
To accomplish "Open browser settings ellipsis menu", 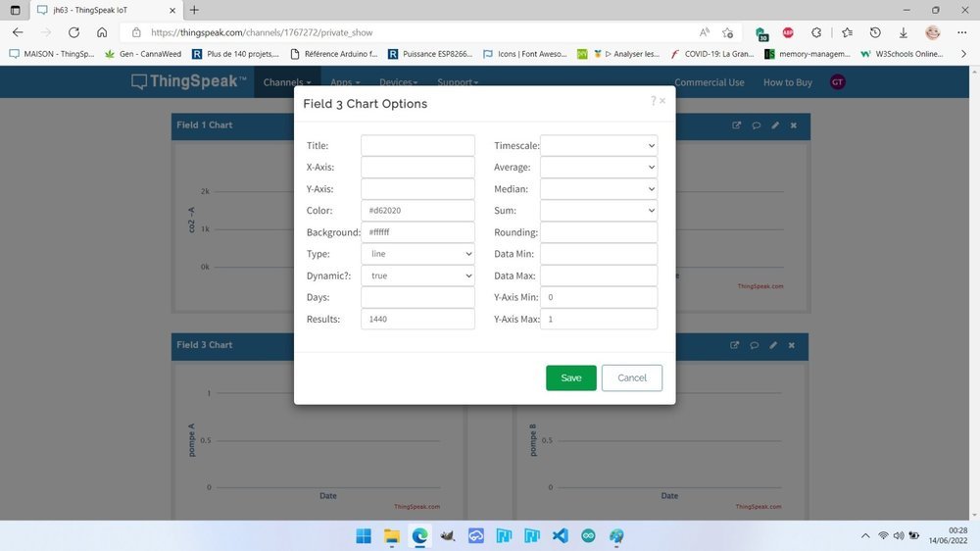I will [x=962, y=32].
